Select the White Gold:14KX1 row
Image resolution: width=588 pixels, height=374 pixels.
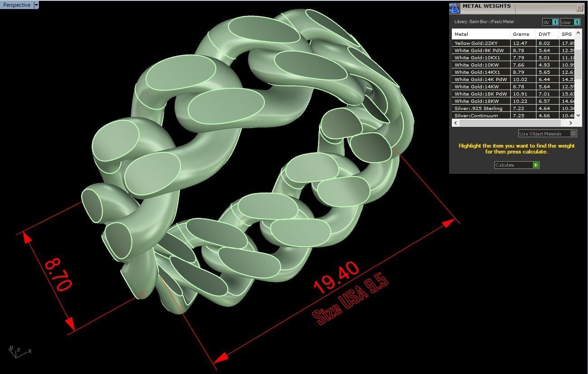[513, 72]
